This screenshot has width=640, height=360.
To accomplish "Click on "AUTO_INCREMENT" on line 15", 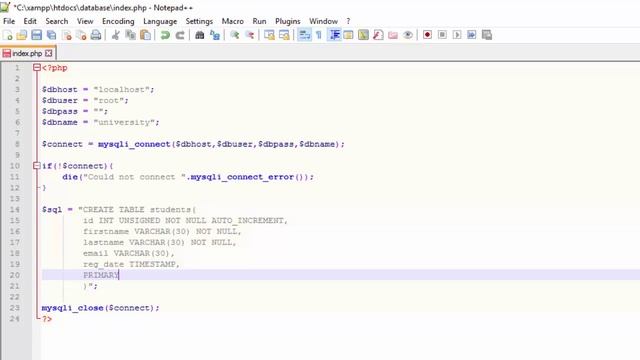I will coord(247,220).
